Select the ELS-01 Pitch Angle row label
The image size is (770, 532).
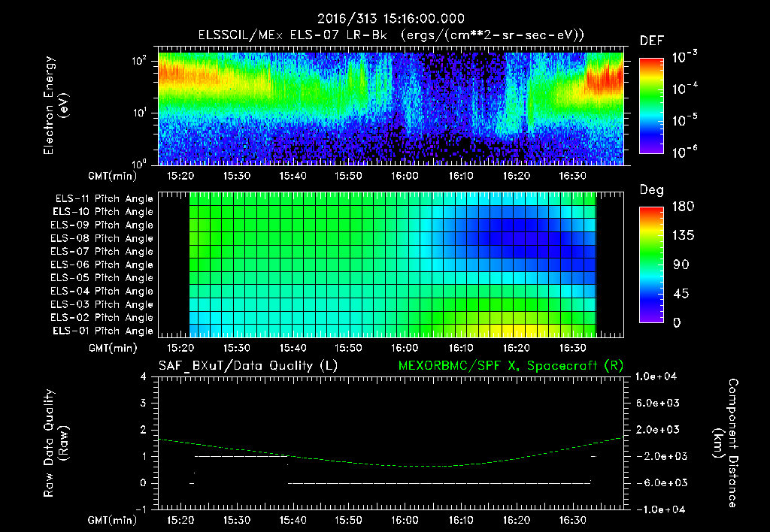coord(103,331)
